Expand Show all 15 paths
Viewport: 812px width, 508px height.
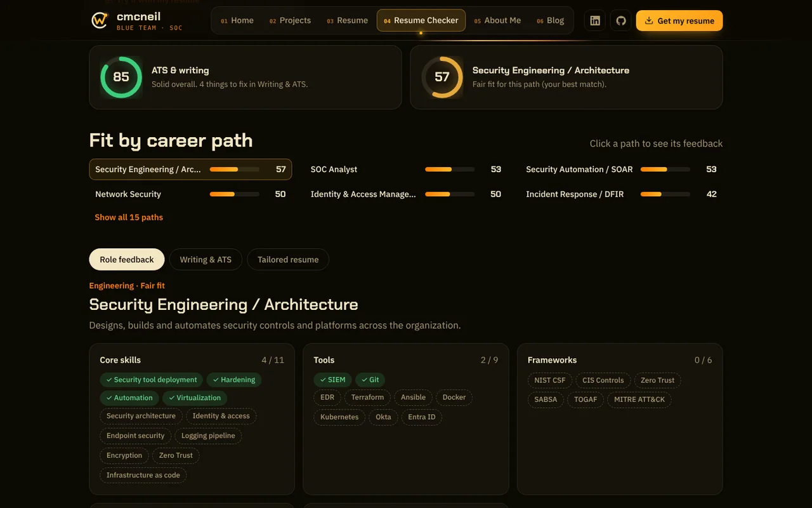click(129, 217)
